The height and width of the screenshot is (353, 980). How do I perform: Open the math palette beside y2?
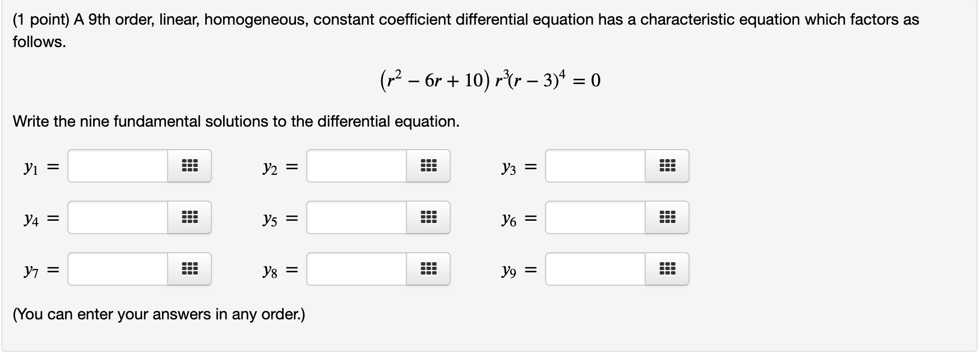[x=429, y=165]
